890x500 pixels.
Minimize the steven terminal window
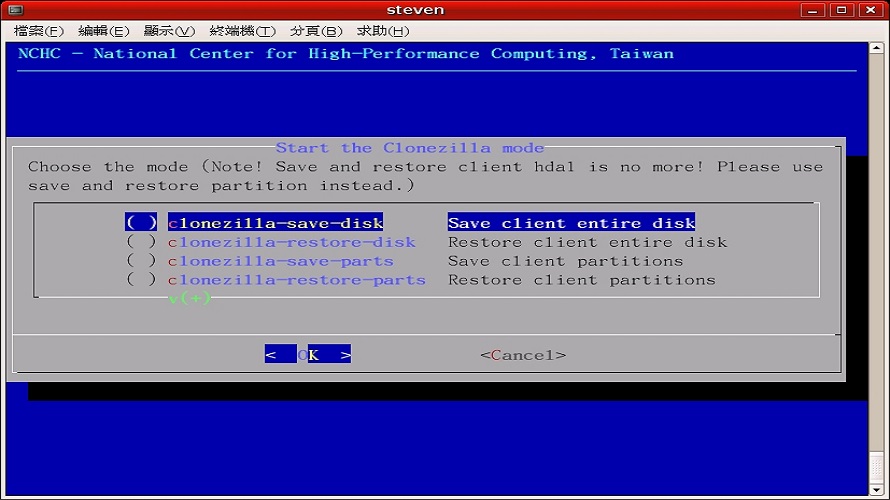812,10
